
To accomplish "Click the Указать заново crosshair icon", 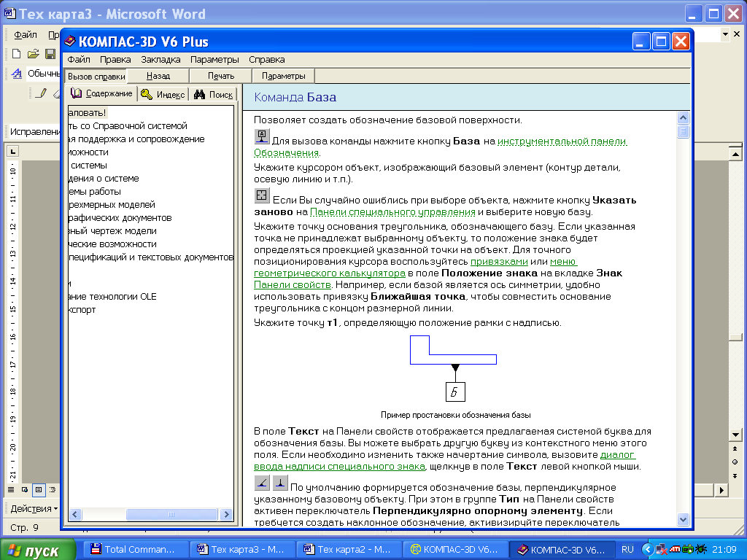I will coord(262,195).
